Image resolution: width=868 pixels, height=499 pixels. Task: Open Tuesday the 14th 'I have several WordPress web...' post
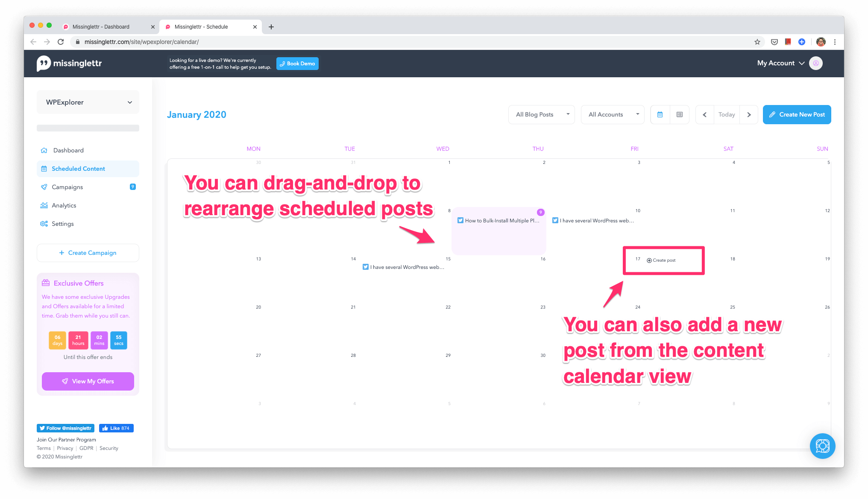coord(404,267)
